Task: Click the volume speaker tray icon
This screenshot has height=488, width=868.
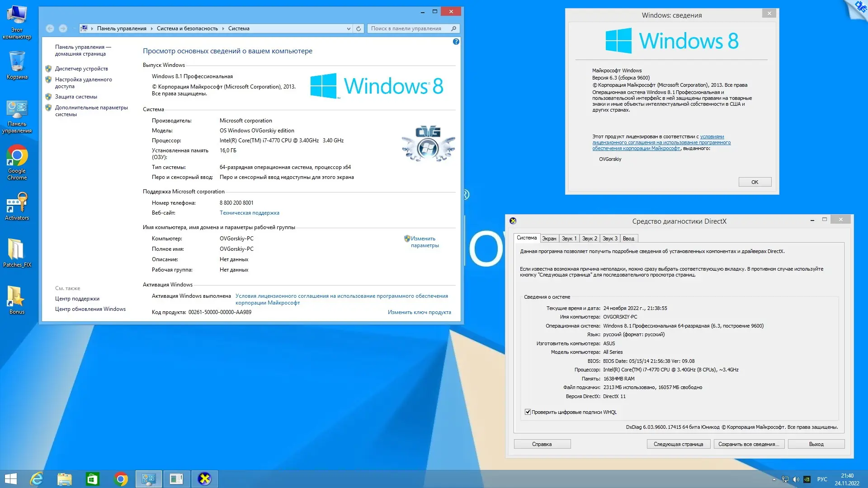Action: [796, 479]
